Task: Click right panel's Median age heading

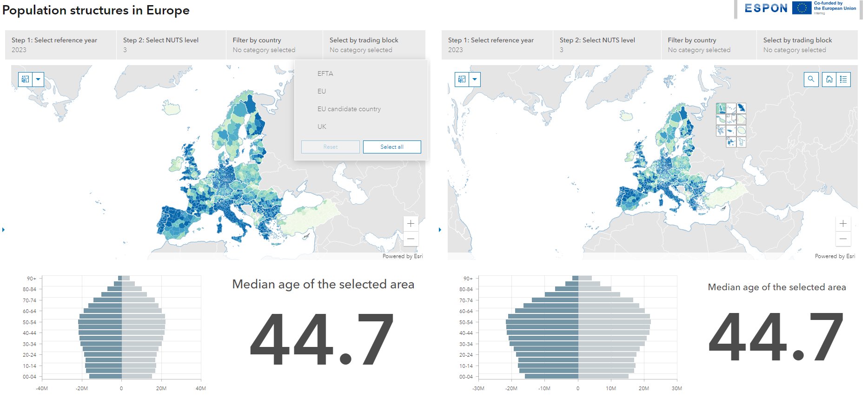Action: click(777, 287)
